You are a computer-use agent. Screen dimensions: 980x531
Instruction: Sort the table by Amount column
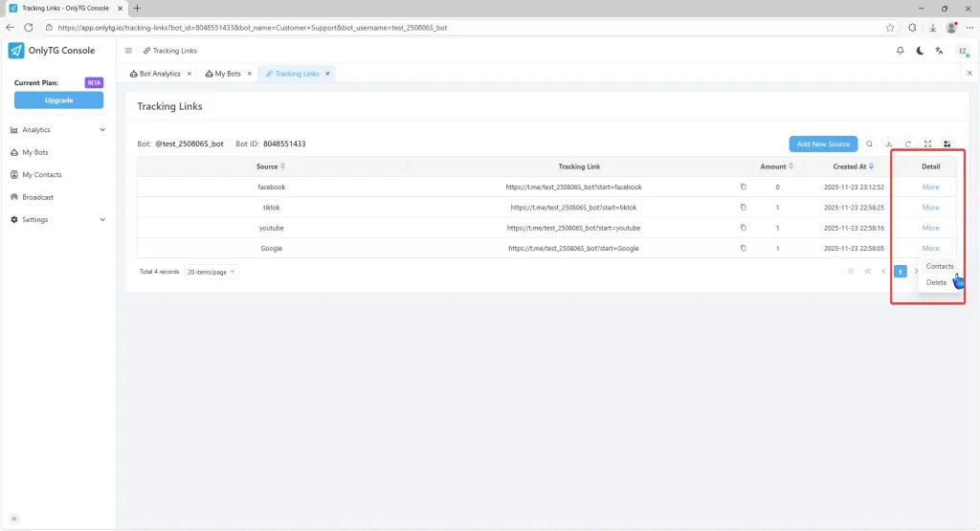pyautogui.click(x=791, y=166)
